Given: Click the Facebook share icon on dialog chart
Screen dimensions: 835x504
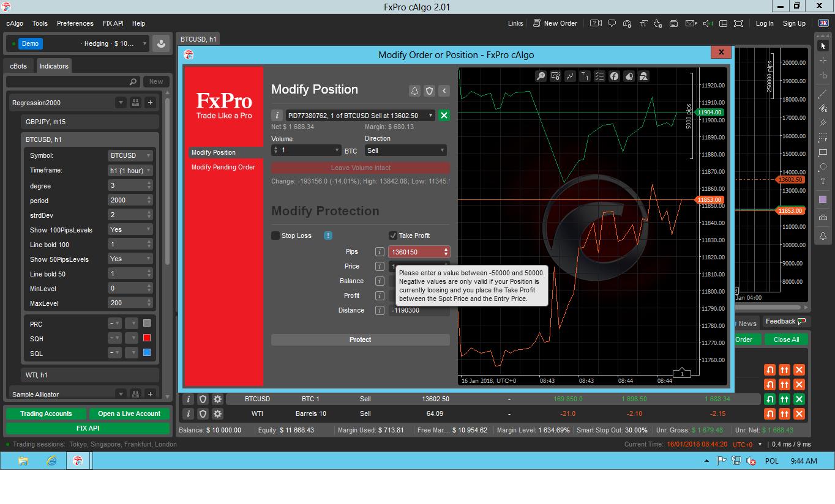Looking at the screenshot, I should coord(614,76).
